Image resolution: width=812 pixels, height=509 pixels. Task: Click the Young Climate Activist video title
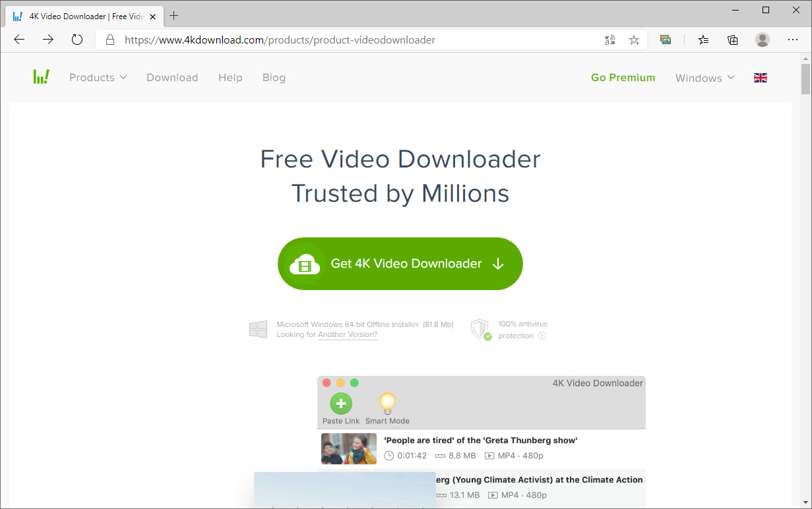tap(540, 480)
